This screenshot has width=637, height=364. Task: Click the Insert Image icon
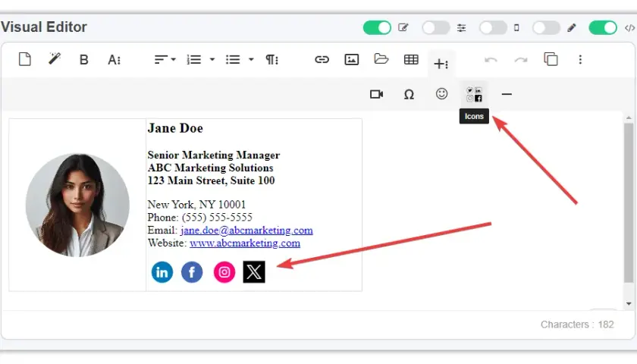point(351,60)
